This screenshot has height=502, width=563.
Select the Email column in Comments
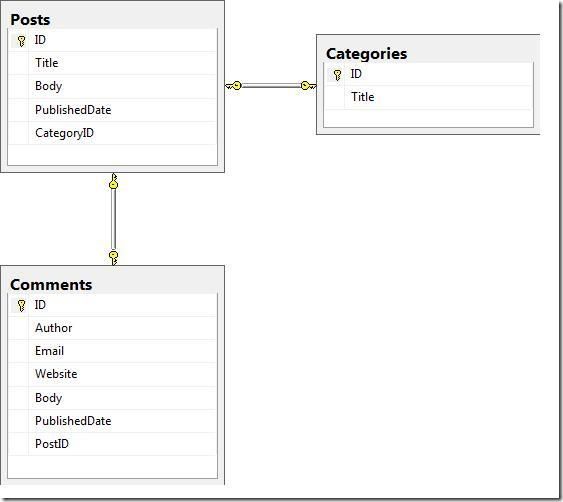click(x=112, y=351)
